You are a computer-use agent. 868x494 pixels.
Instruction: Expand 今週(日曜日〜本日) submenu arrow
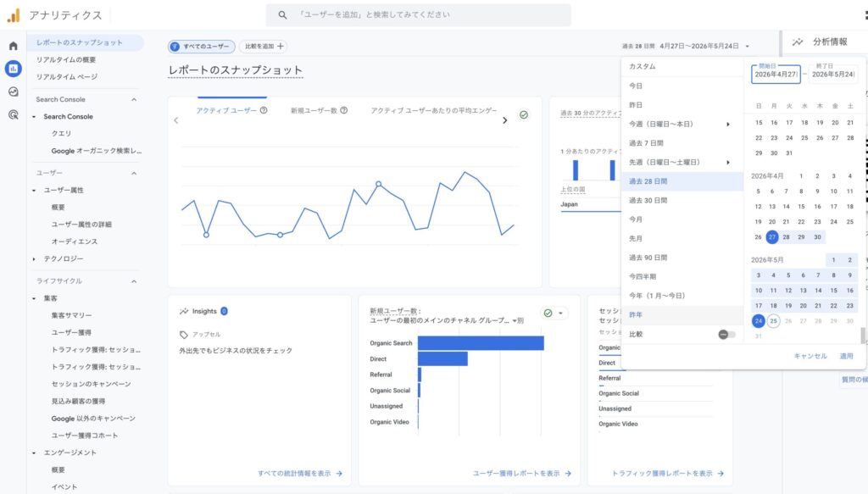pos(728,124)
